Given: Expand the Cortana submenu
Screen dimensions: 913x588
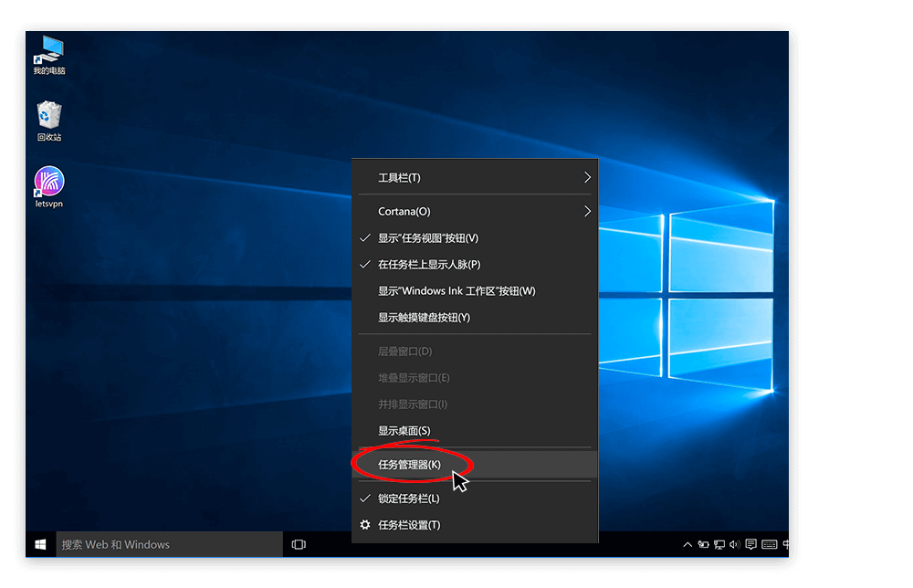Looking at the screenshot, I should coord(402,211).
